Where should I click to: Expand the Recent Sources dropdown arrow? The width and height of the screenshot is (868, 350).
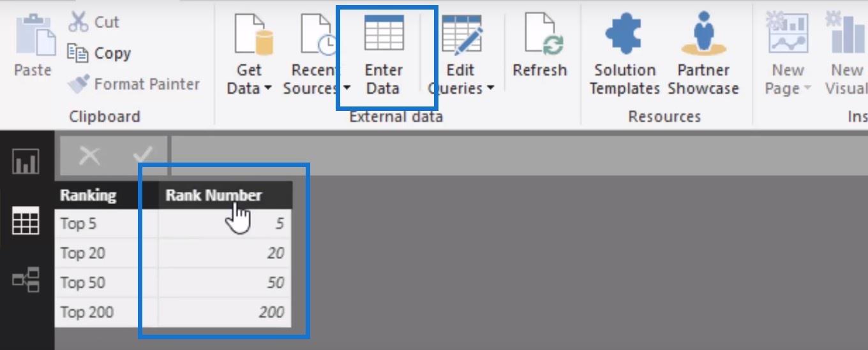point(347,89)
